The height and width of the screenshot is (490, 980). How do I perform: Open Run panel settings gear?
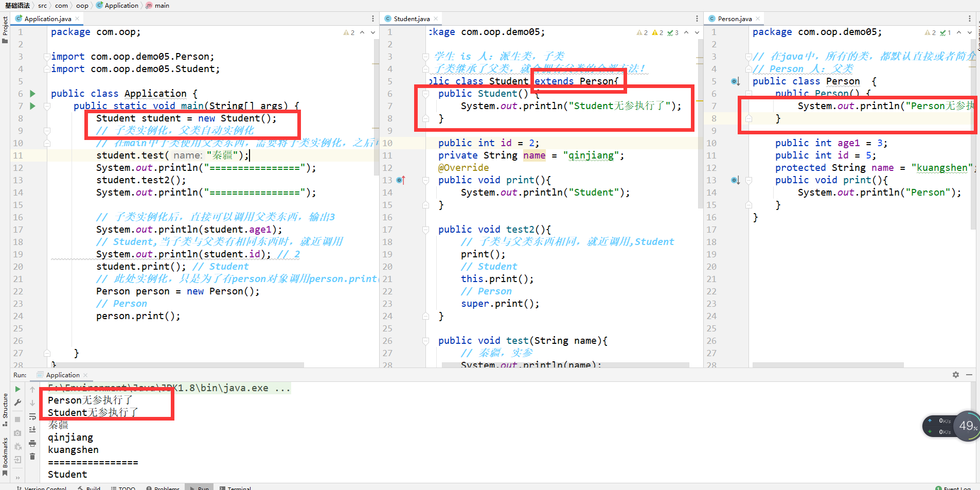pyautogui.click(x=956, y=375)
